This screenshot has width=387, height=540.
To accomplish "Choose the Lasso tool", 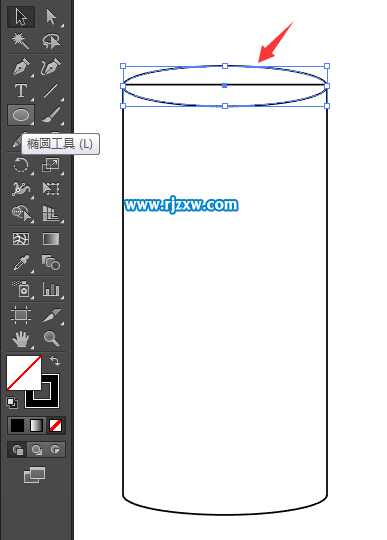I will 51,41.
